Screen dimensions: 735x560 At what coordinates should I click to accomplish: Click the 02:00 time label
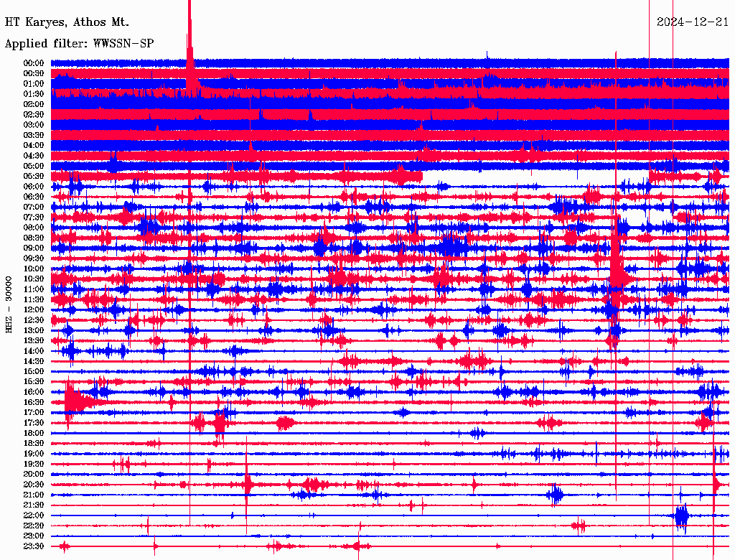[34, 104]
